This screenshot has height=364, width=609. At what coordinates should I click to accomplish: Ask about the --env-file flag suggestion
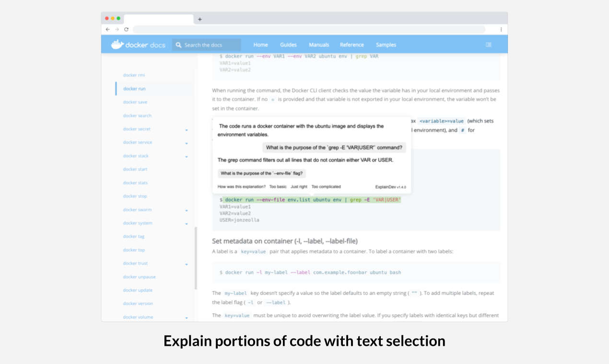262,173
